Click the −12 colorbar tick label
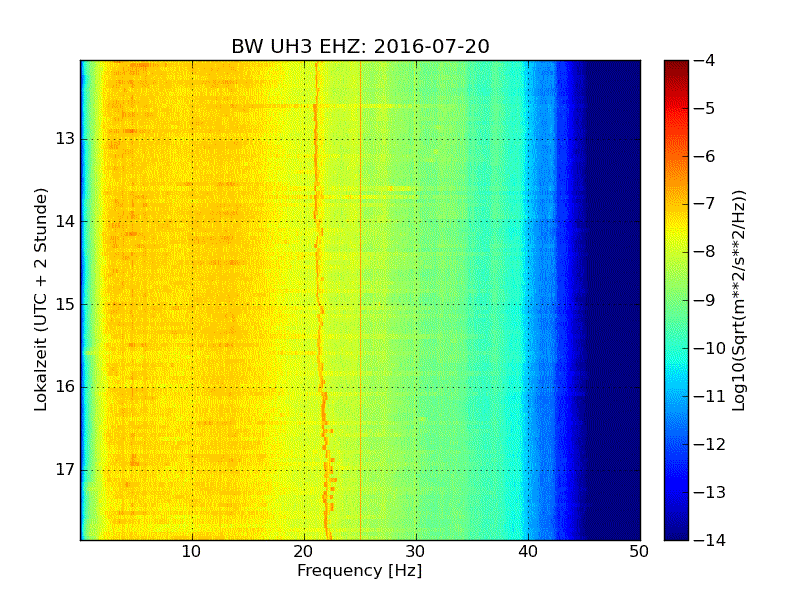 click(x=710, y=444)
